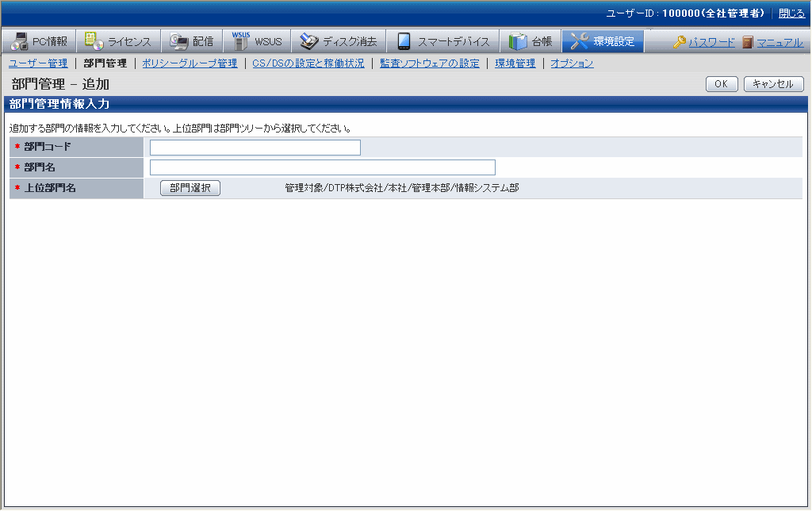This screenshot has width=812, height=511.
Task: Open the スマートデバイス tab
Action: [442, 41]
